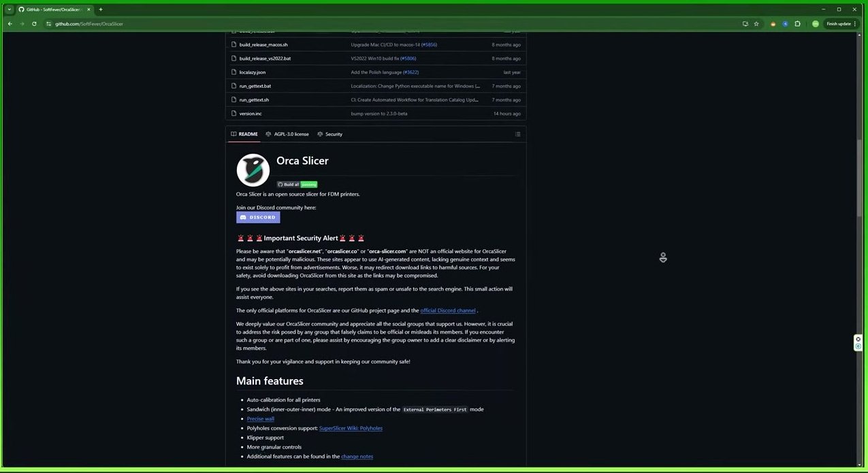Open the official Discord channel link
Image resolution: width=868 pixels, height=473 pixels.
448,310
